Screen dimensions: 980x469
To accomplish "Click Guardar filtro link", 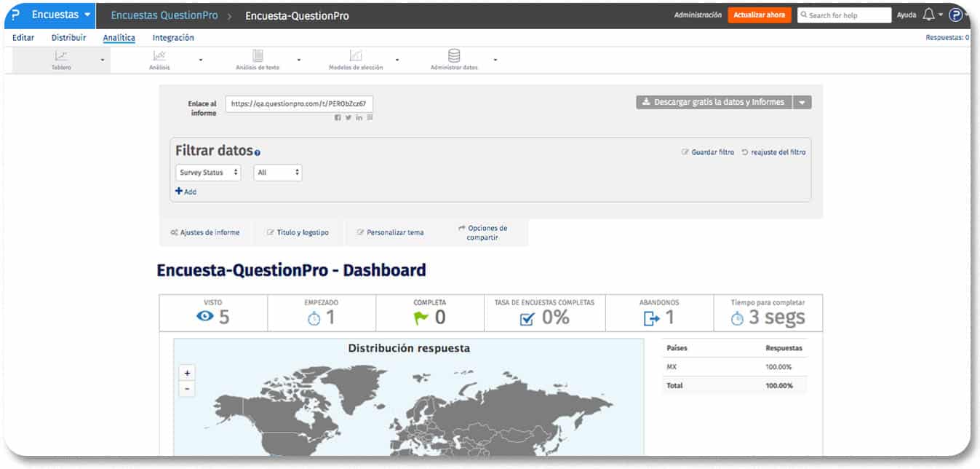I will click(x=708, y=152).
